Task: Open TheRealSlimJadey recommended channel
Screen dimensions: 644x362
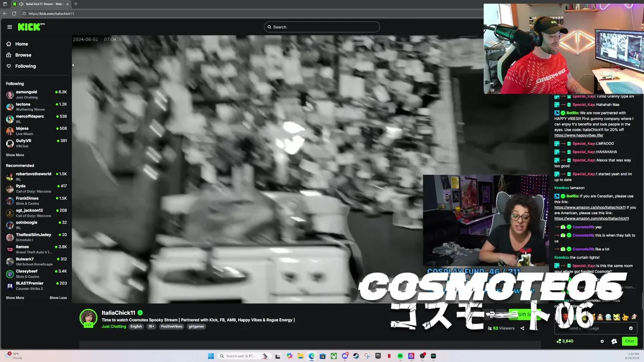Action: point(36,237)
